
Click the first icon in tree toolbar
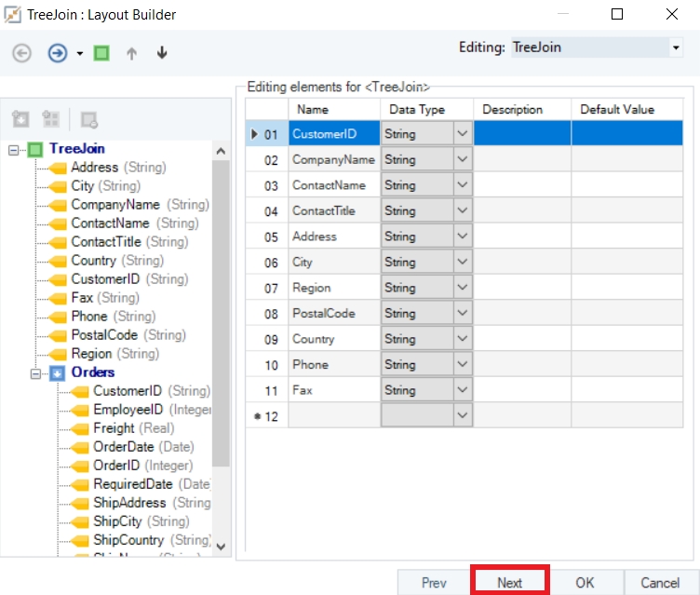click(21, 119)
